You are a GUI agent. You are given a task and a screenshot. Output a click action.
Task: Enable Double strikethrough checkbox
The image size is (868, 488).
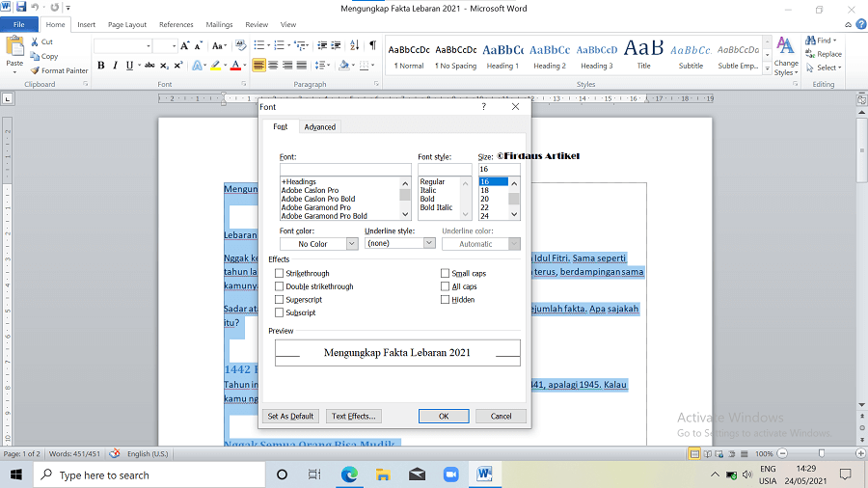[279, 286]
